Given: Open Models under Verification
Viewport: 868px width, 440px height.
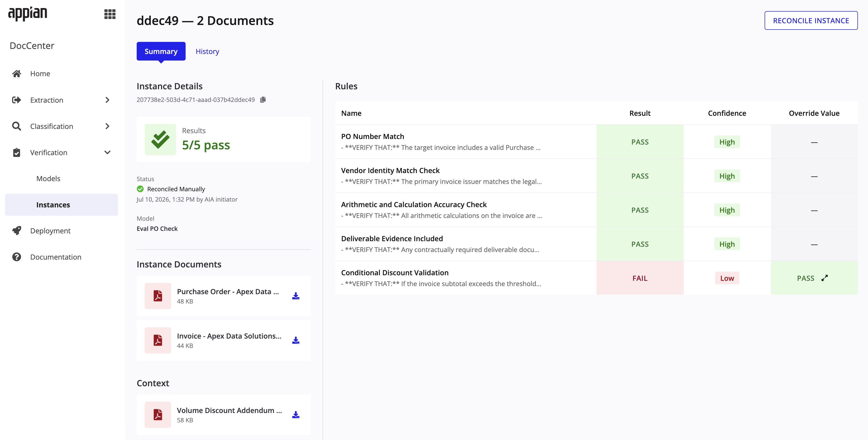Looking at the screenshot, I should point(48,178).
